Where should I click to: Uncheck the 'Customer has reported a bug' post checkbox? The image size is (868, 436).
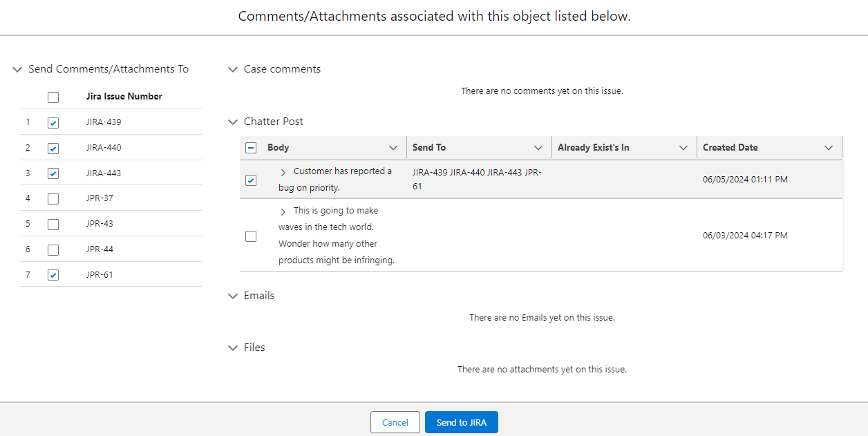(251, 180)
